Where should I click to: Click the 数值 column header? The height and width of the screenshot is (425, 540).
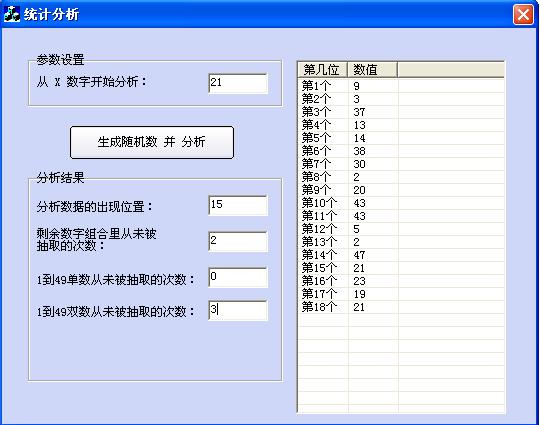click(372, 70)
